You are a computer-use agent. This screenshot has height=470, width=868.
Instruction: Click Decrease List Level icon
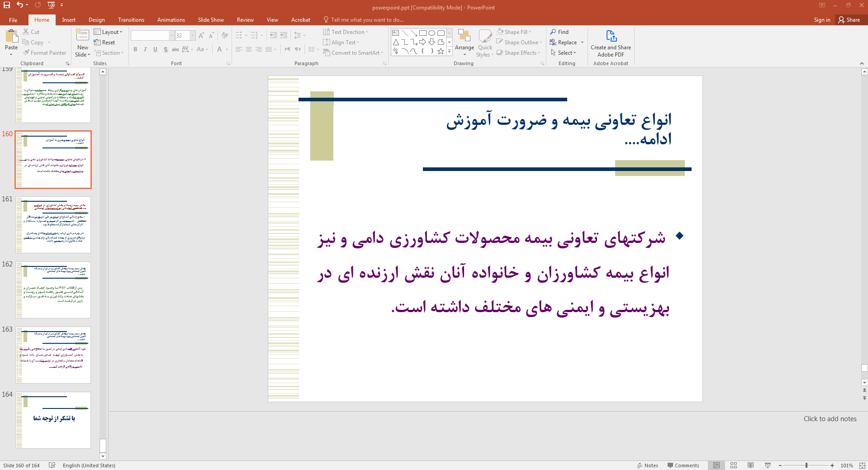click(273, 35)
